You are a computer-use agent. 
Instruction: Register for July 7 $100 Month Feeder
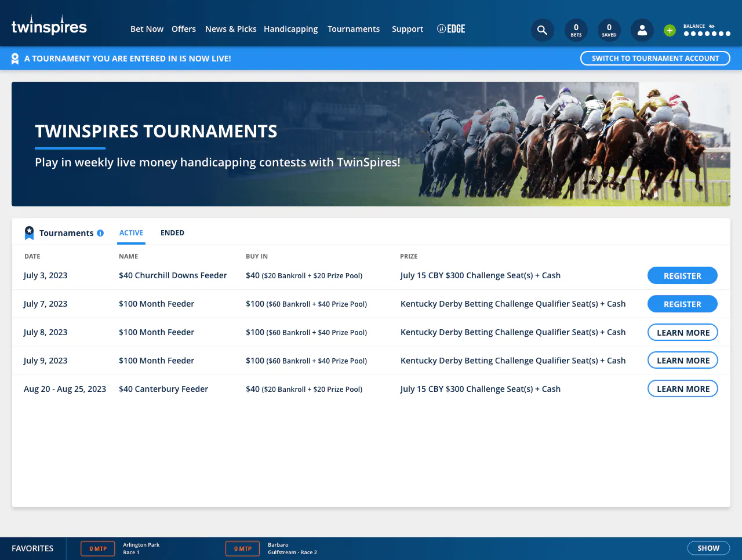(x=682, y=304)
